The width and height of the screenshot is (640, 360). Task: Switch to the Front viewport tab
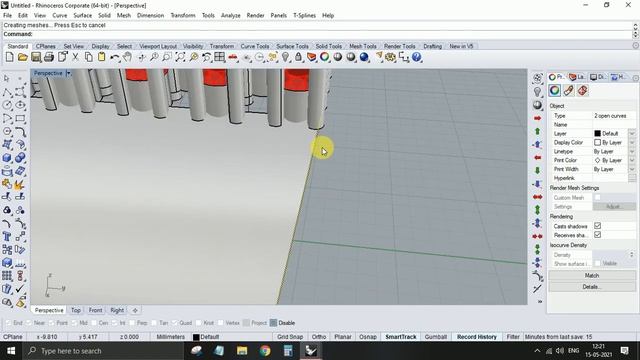[x=96, y=310]
